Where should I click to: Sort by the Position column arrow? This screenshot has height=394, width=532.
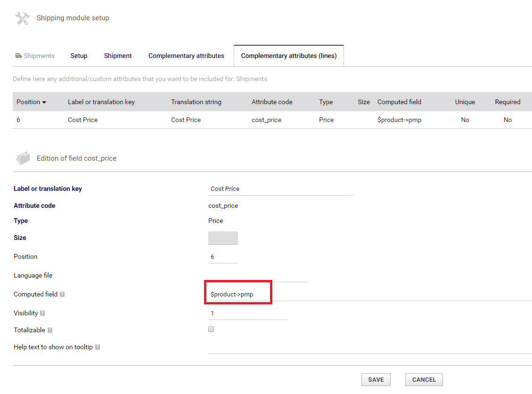(44, 102)
